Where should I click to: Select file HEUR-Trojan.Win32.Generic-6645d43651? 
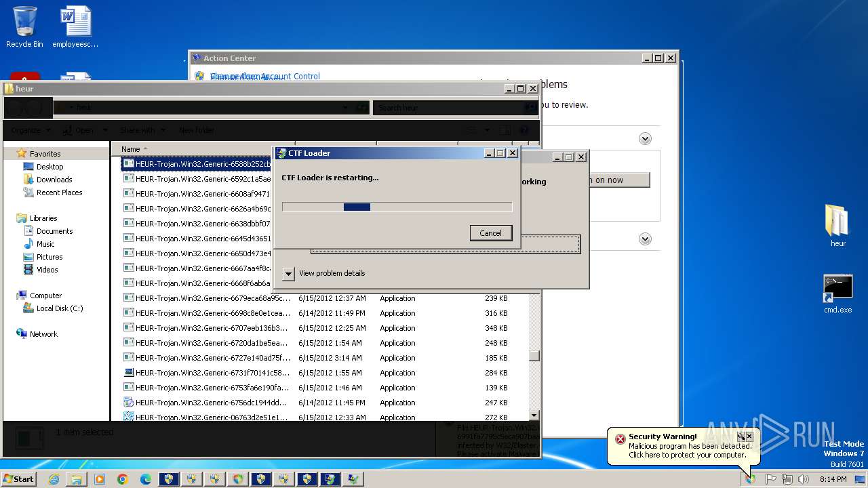coord(197,239)
